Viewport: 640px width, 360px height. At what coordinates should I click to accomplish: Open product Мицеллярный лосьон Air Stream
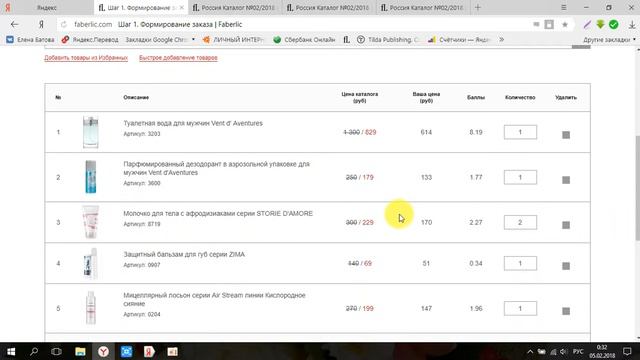coord(214,300)
